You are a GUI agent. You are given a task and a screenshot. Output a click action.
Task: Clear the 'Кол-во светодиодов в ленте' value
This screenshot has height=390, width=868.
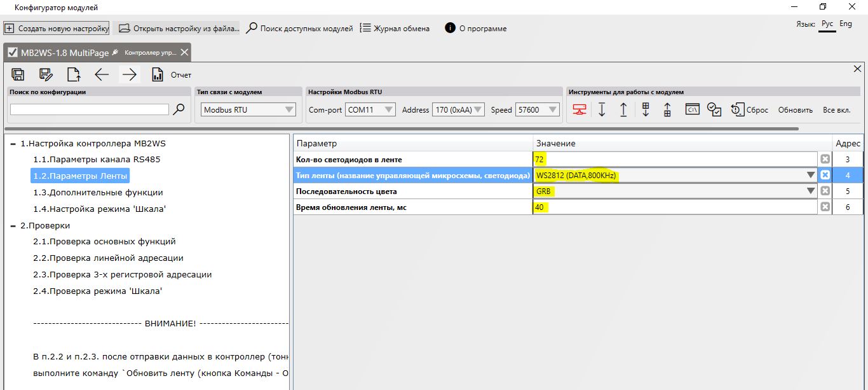825,159
